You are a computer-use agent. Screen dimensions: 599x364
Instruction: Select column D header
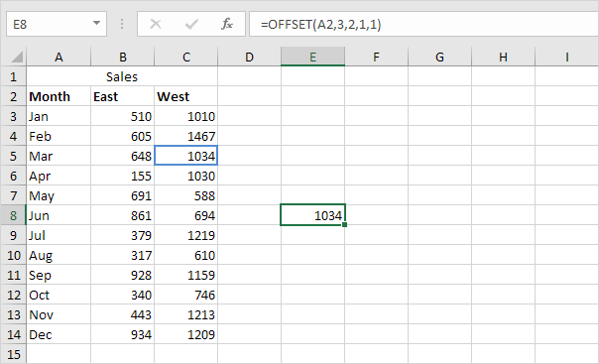pos(250,57)
